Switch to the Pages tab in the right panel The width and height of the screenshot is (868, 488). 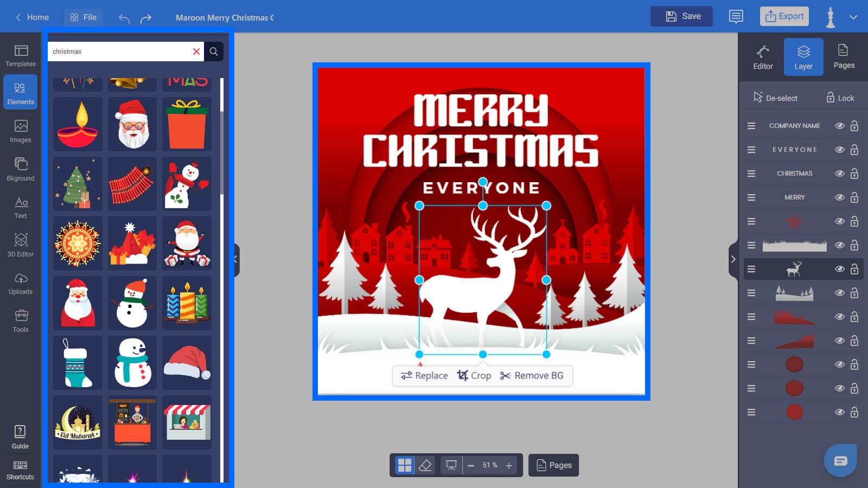[844, 56]
